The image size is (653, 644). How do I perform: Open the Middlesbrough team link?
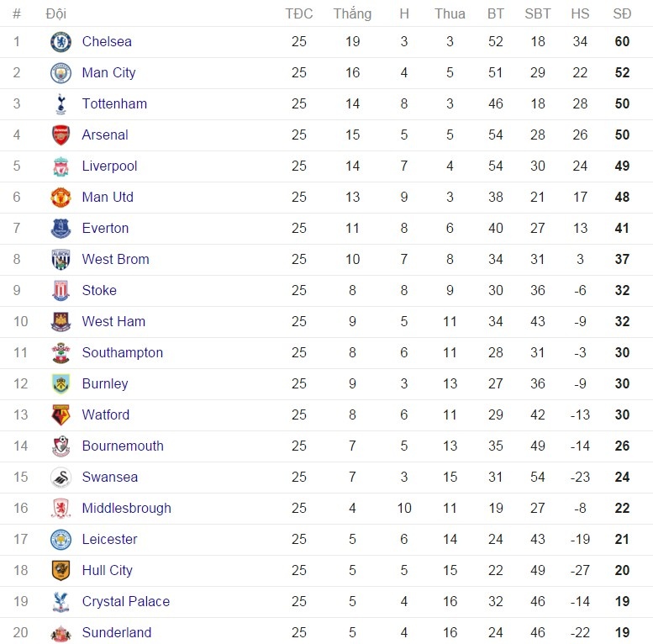coord(126,508)
